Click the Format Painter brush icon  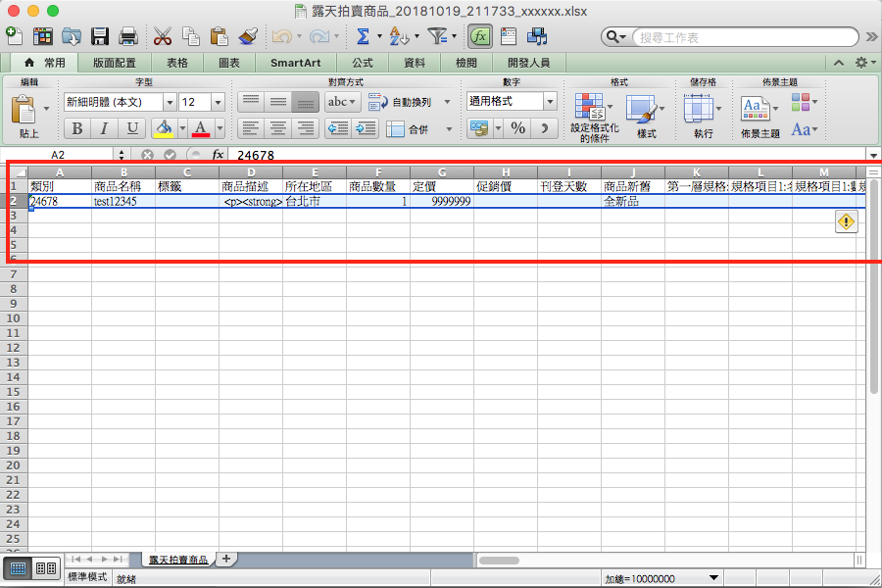pyautogui.click(x=247, y=36)
